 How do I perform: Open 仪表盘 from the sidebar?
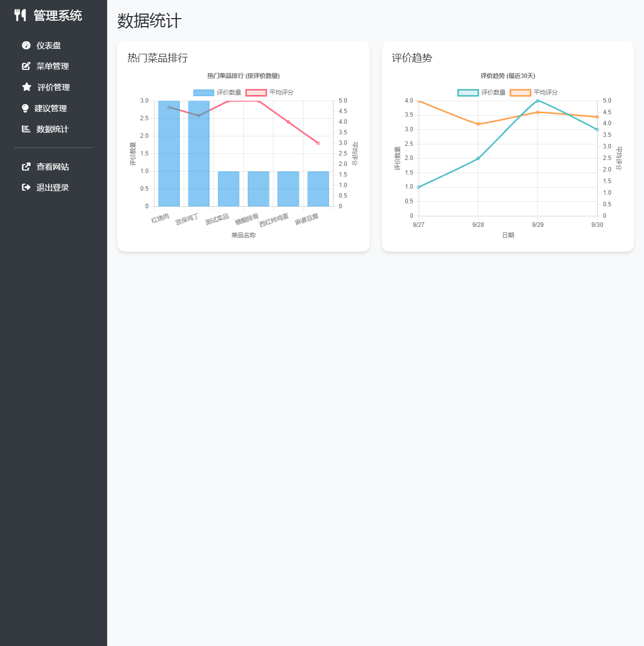click(48, 45)
